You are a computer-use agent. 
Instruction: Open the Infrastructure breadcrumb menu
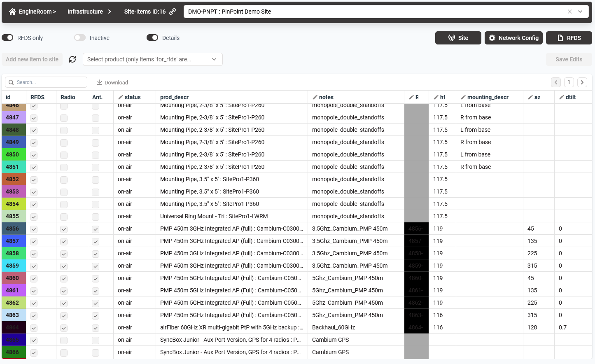coord(89,12)
